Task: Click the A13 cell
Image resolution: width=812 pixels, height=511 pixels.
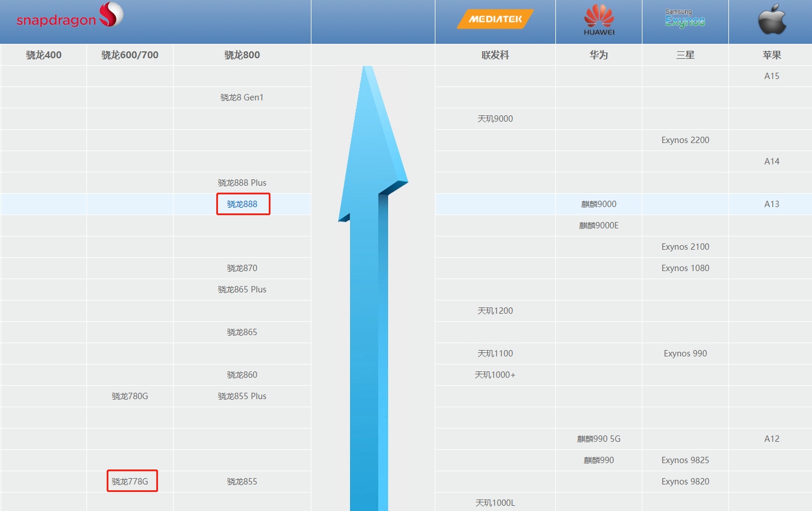Action: (x=772, y=204)
